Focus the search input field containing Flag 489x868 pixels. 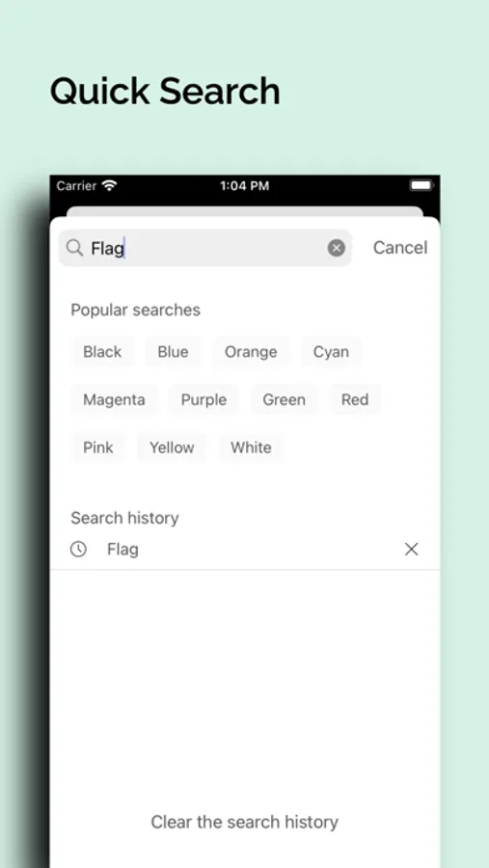pyautogui.click(x=205, y=248)
